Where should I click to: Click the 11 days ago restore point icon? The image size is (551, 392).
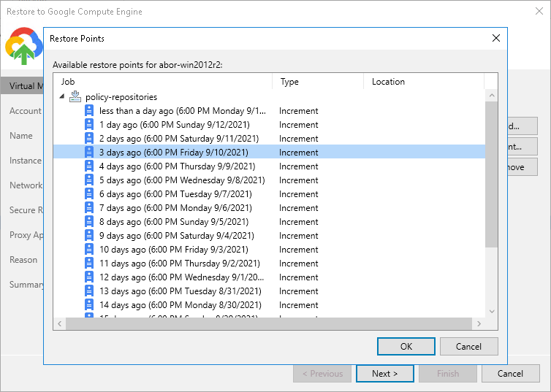89,264
